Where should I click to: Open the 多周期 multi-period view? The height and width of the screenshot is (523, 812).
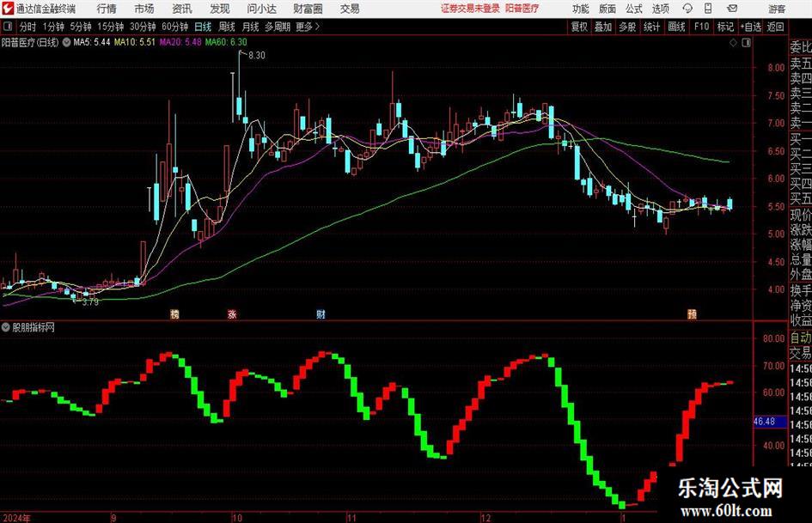[278, 27]
